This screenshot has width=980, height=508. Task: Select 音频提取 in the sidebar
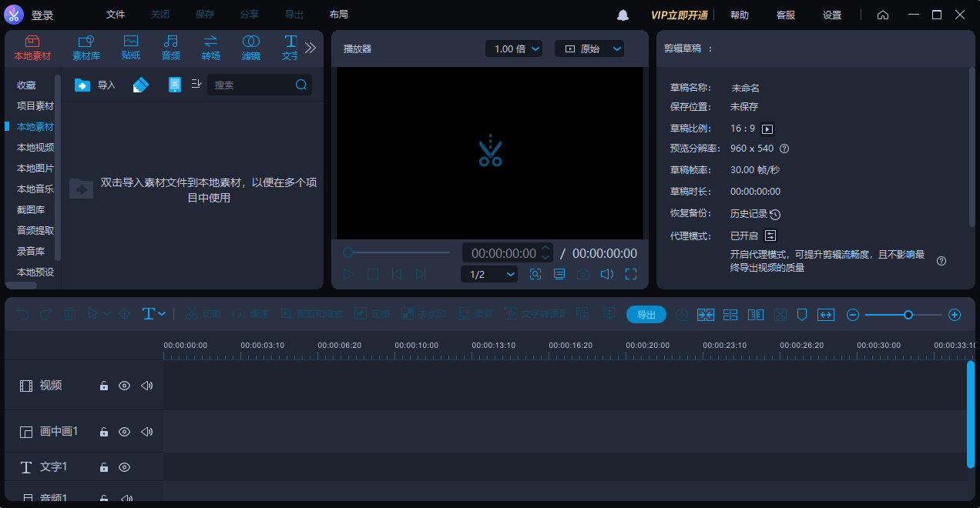(x=35, y=231)
